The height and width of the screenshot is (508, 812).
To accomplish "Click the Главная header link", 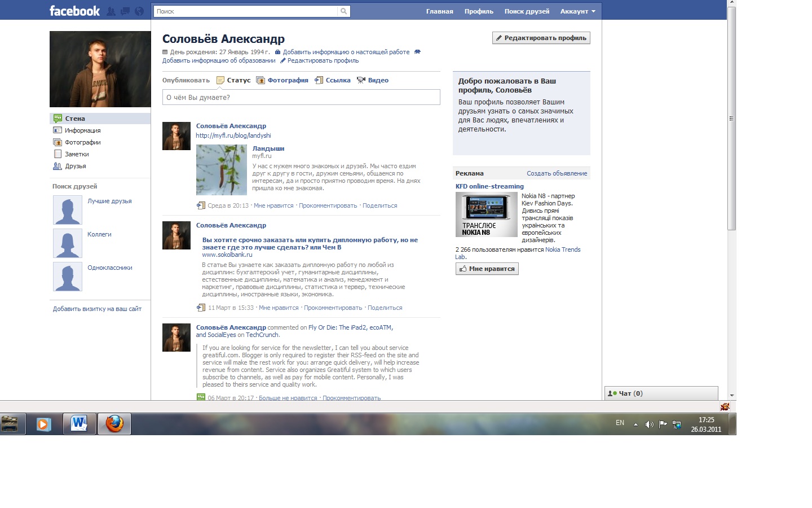I will (439, 11).
